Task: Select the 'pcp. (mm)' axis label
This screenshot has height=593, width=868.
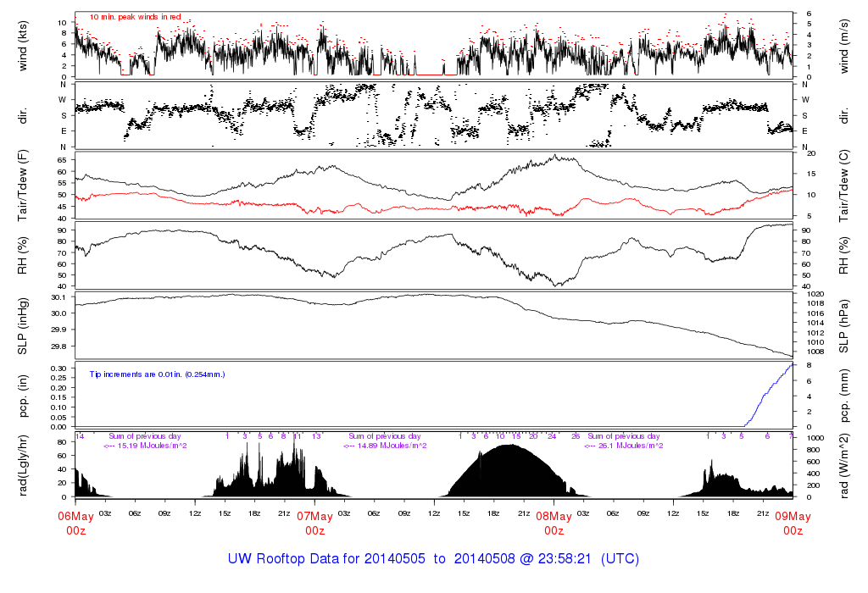Action: [845, 395]
